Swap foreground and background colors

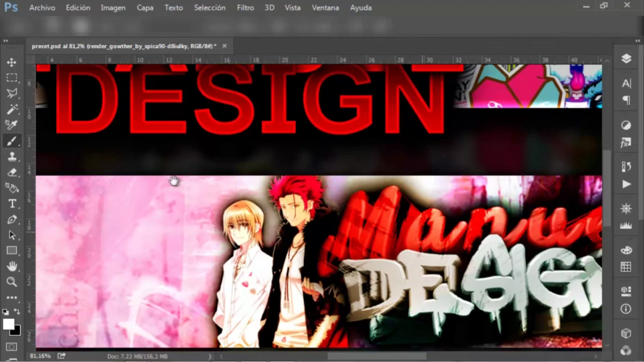(x=17, y=312)
